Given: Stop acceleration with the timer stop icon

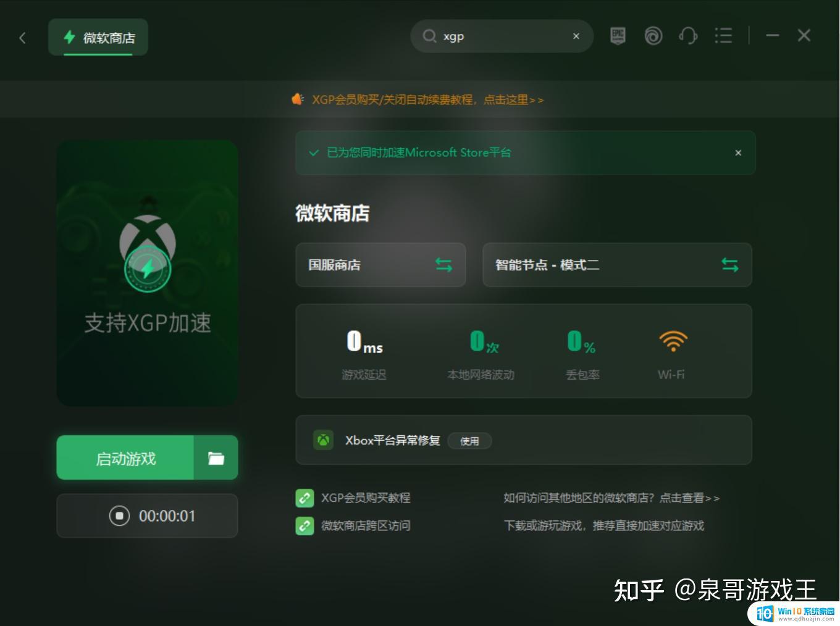Looking at the screenshot, I should tap(119, 515).
